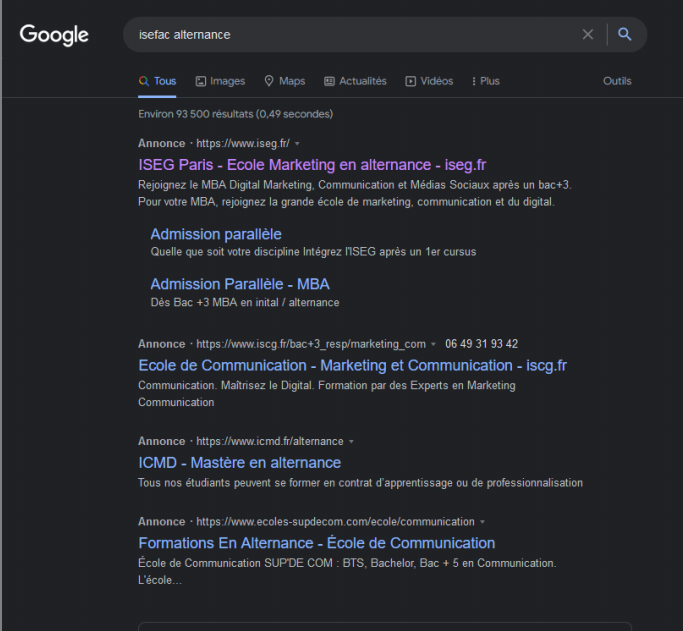683x631 pixels.
Task: Go to the Actualités tab
Action: [355, 81]
